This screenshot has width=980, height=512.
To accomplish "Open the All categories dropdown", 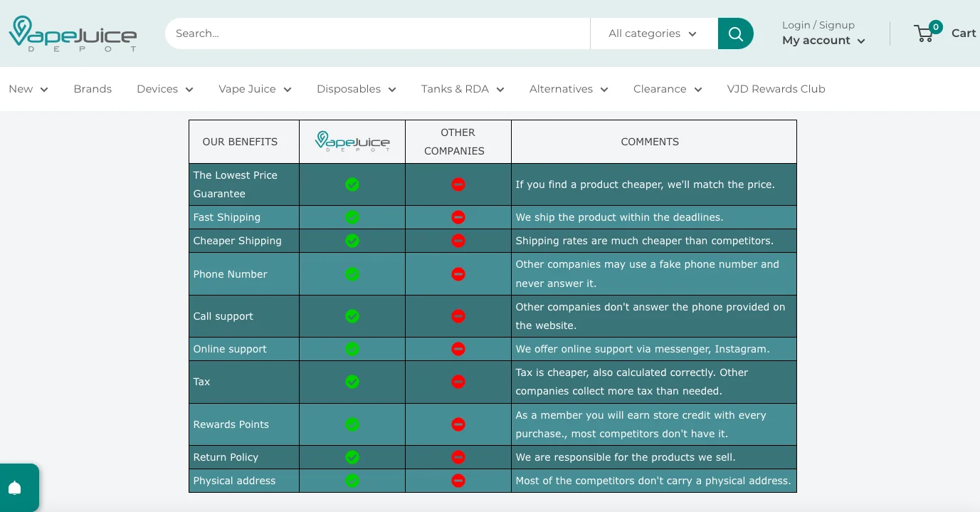I will pyautogui.click(x=653, y=33).
